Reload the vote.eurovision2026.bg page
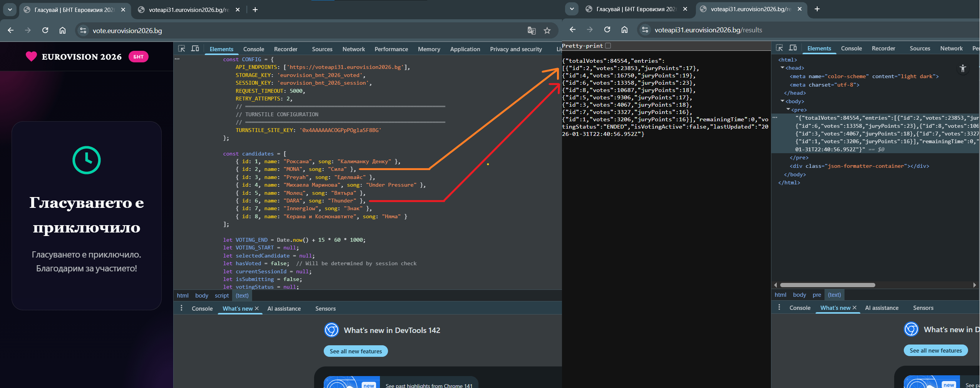Image resolution: width=980 pixels, height=388 pixels. (45, 30)
